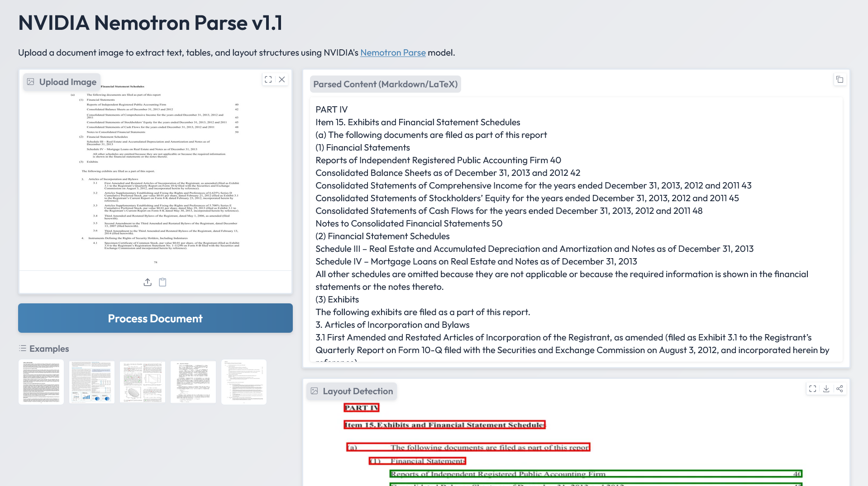
Task: Click the paste from clipboard icon
Action: tap(162, 283)
